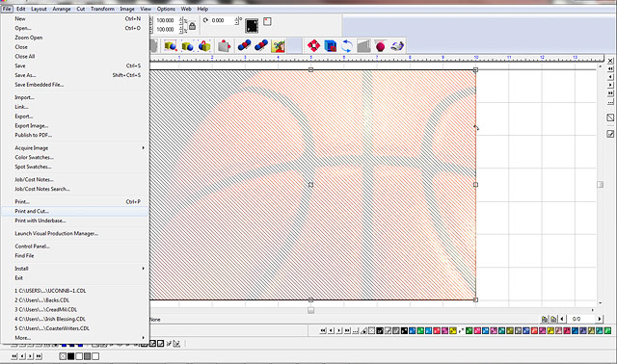
Task: Open the Image menu
Action: (126, 9)
